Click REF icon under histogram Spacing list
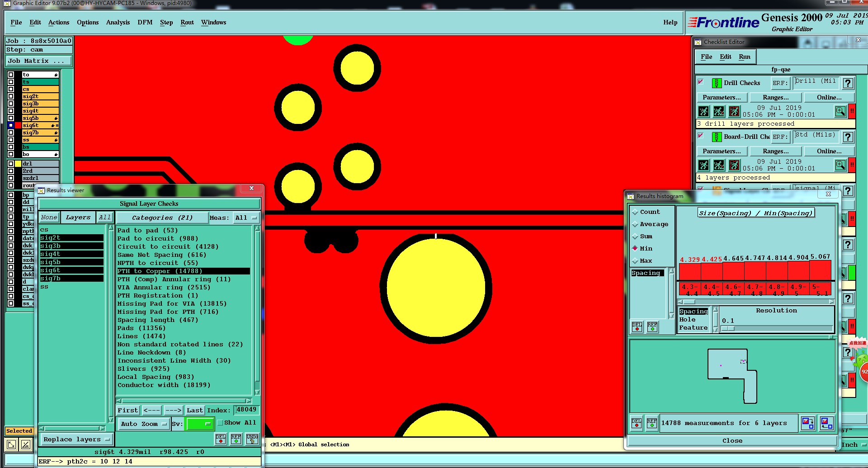The width and height of the screenshot is (868, 468). pos(652,326)
